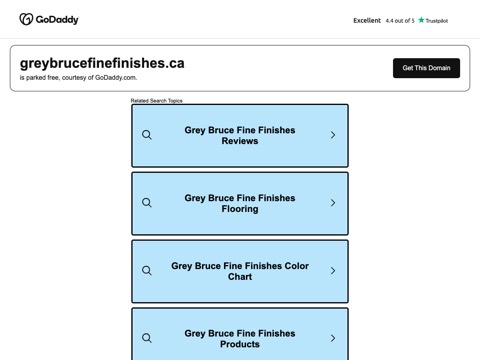
Task: Expand the Products topic chevron arrow
Action: coord(333,338)
